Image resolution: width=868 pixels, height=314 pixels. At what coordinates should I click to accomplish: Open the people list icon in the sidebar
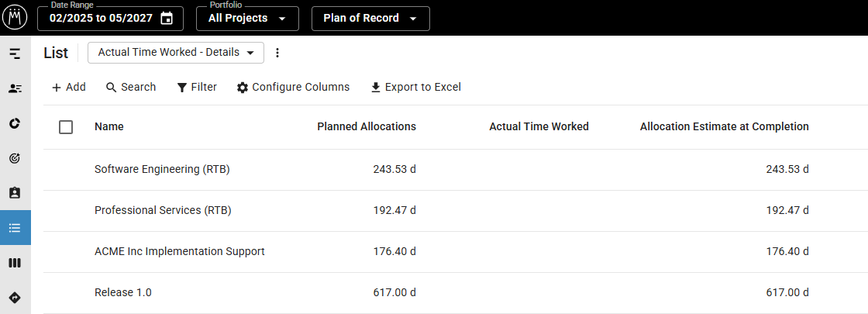pyautogui.click(x=15, y=88)
